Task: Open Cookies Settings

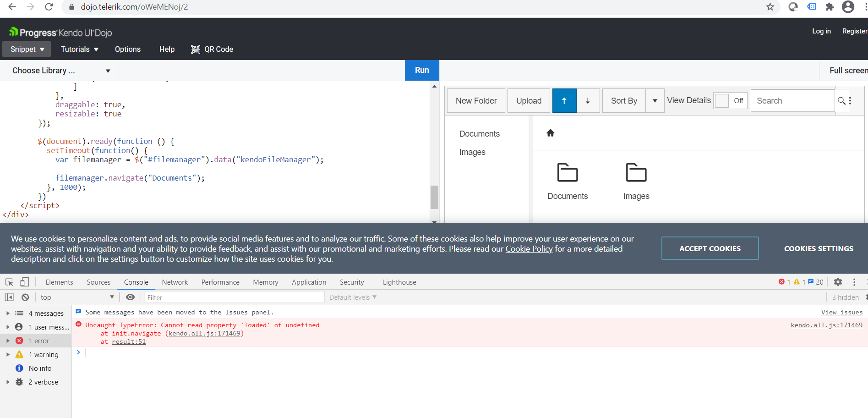Action: point(819,248)
